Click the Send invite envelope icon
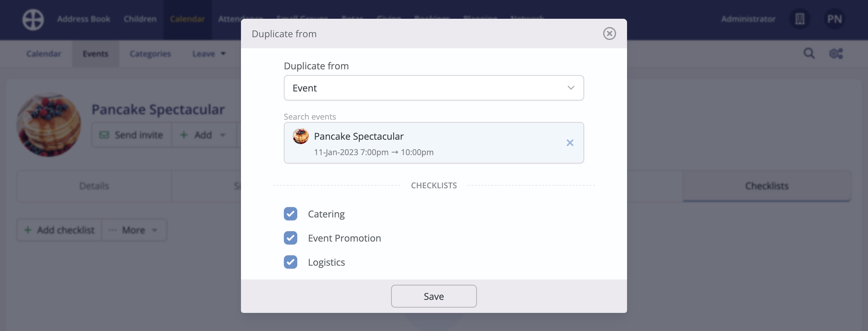Image resolution: width=868 pixels, height=331 pixels. (x=104, y=135)
